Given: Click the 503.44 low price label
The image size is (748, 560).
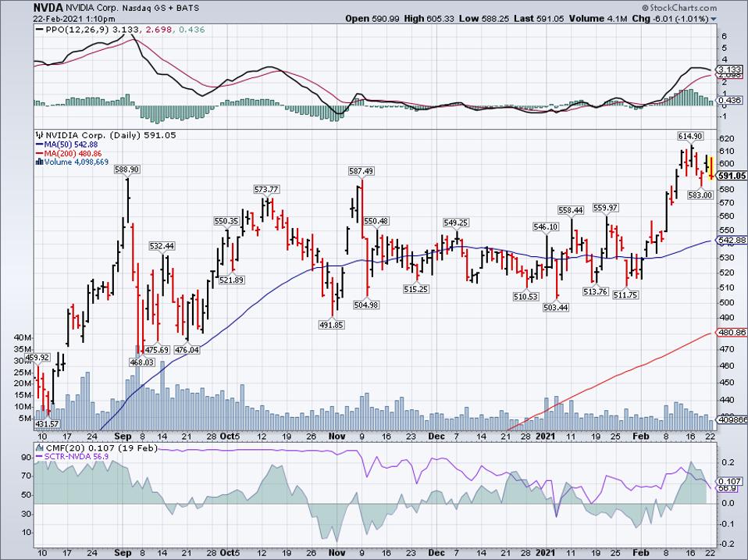Looking at the screenshot, I should (x=556, y=307).
